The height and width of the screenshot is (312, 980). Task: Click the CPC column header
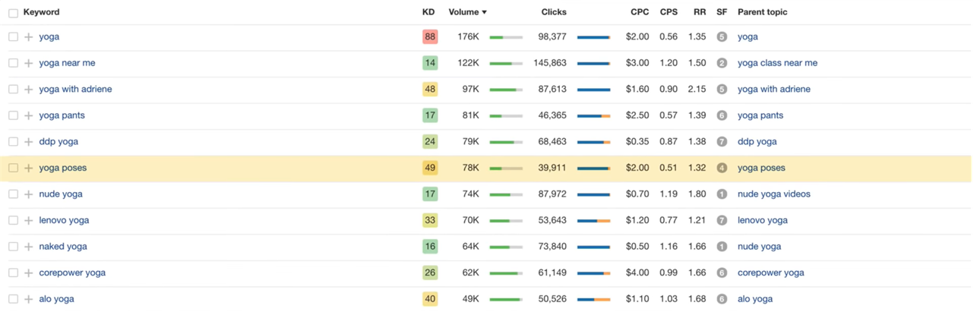coord(639,12)
